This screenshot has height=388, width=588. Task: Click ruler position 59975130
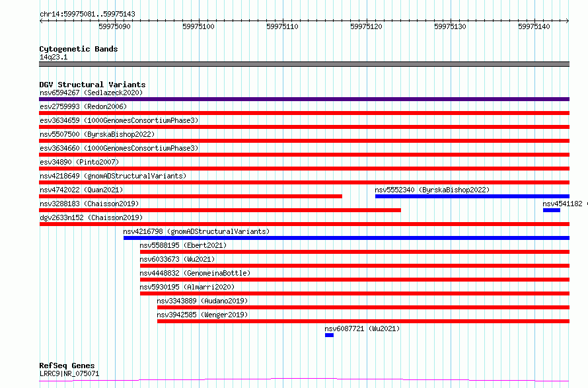click(x=450, y=26)
